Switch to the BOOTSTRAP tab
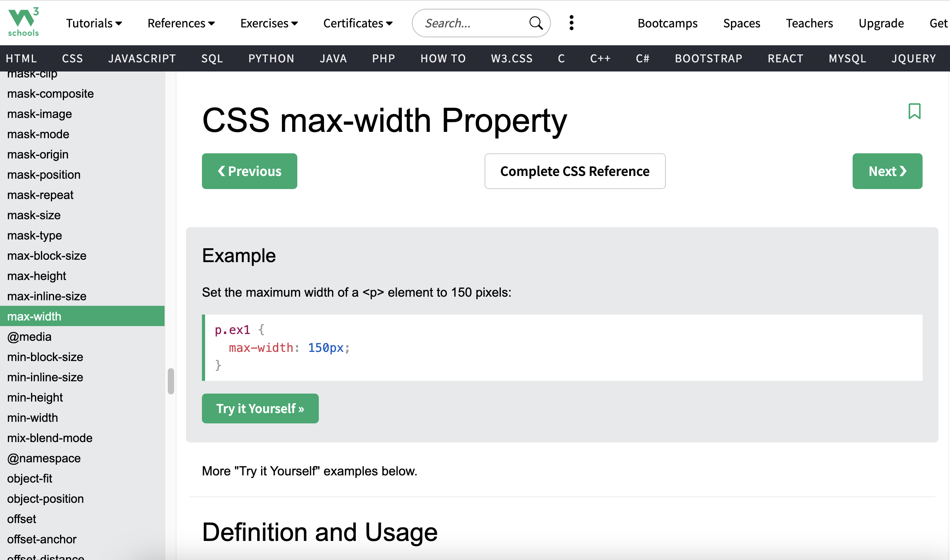 [x=708, y=58]
